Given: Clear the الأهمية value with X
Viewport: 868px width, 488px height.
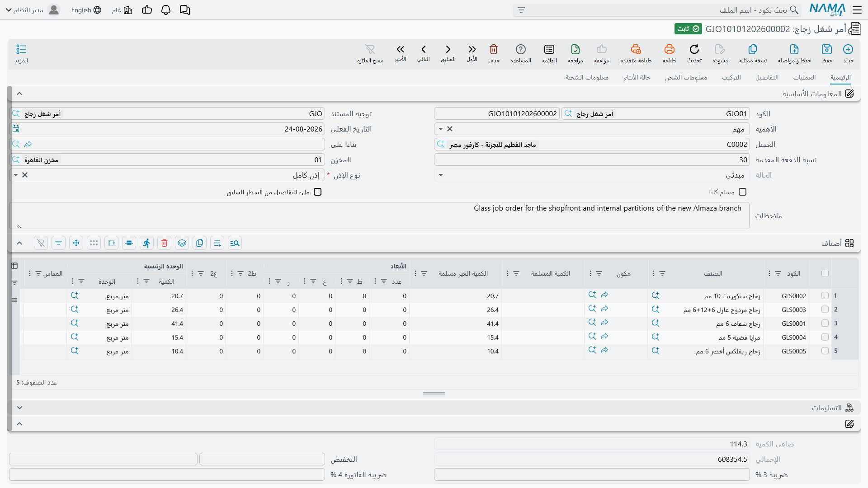Looking at the screenshot, I should pyautogui.click(x=450, y=129).
